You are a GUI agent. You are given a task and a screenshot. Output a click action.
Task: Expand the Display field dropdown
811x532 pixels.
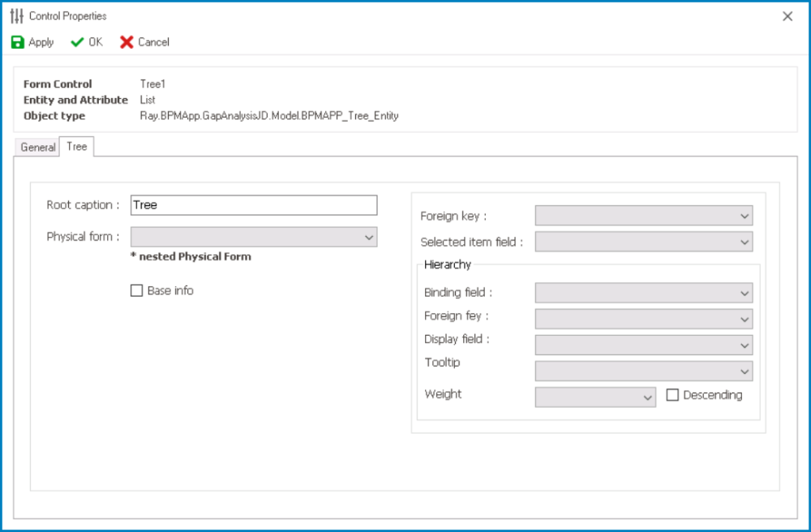point(643,345)
